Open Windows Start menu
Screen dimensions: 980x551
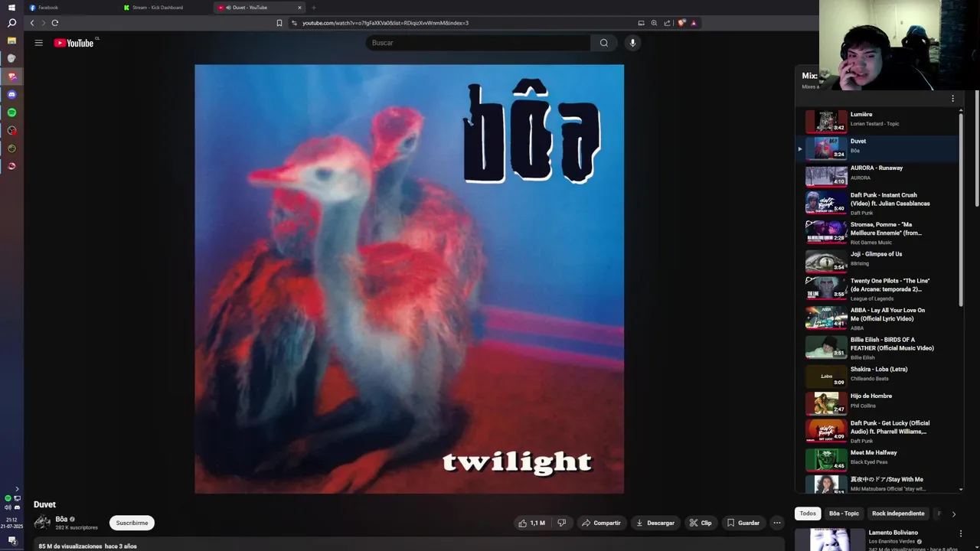11,7
